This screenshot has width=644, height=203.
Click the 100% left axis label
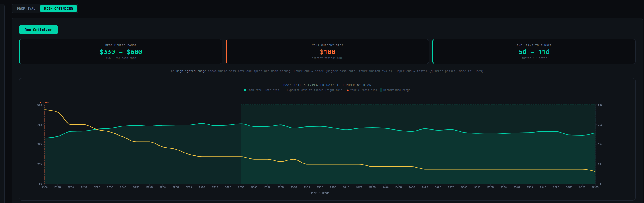39,105
